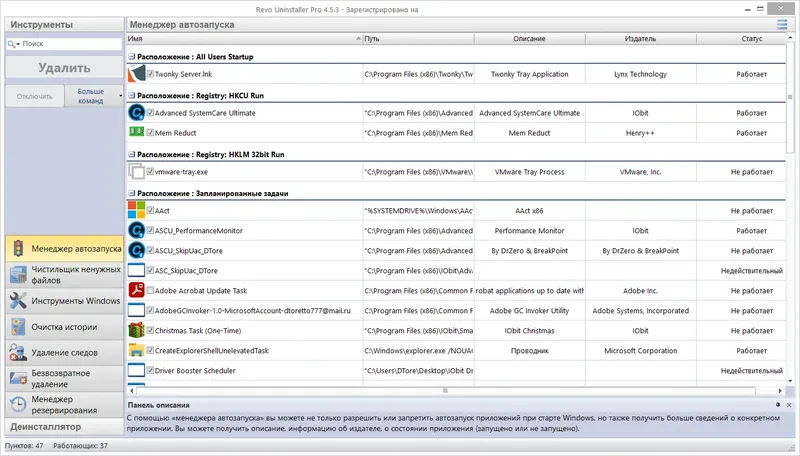Click the horizontal scrollbar thumb
This screenshot has height=456, width=800.
pos(445,390)
